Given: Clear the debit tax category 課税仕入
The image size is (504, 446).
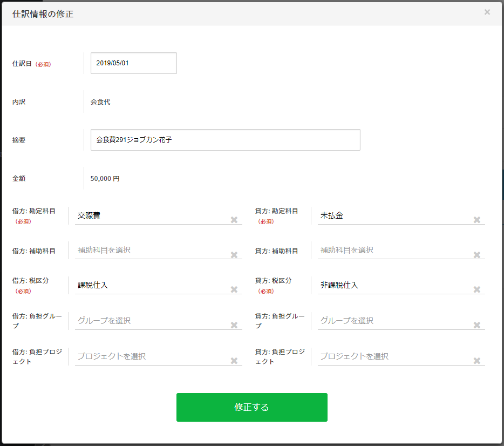Looking at the screenshot, I should 234,289.
